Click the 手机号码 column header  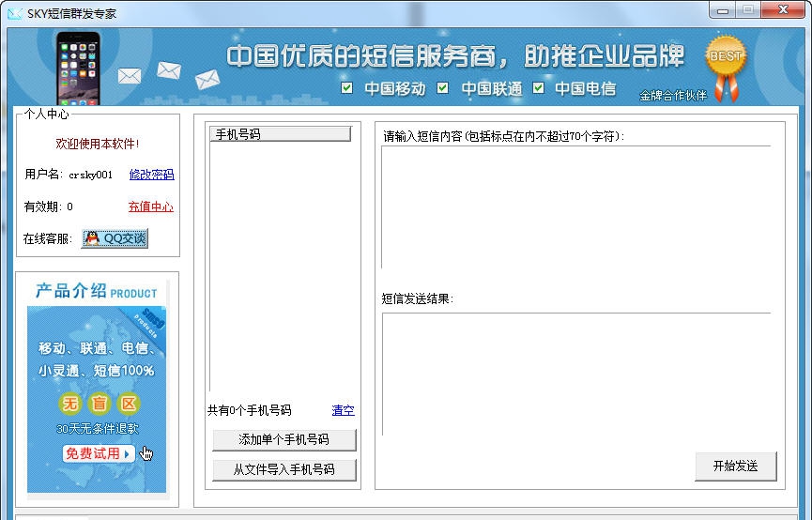[280, 134]
